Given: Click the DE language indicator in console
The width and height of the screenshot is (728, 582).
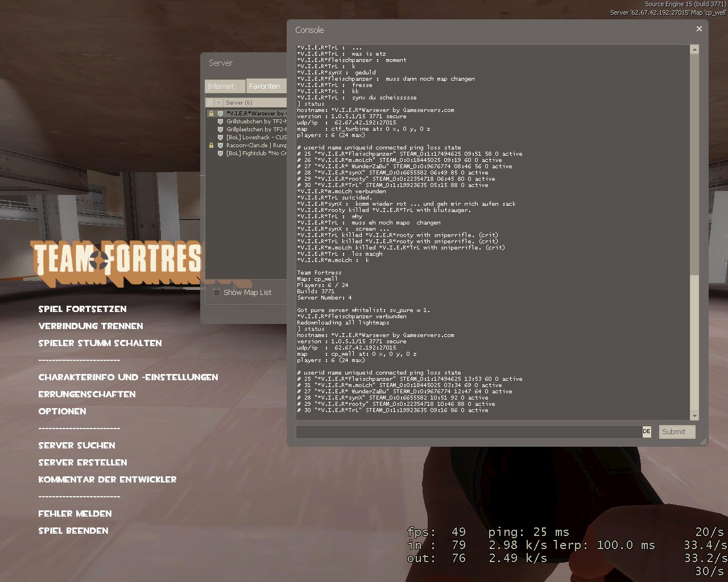Looking at the screenshot, I should pos(647,431).
